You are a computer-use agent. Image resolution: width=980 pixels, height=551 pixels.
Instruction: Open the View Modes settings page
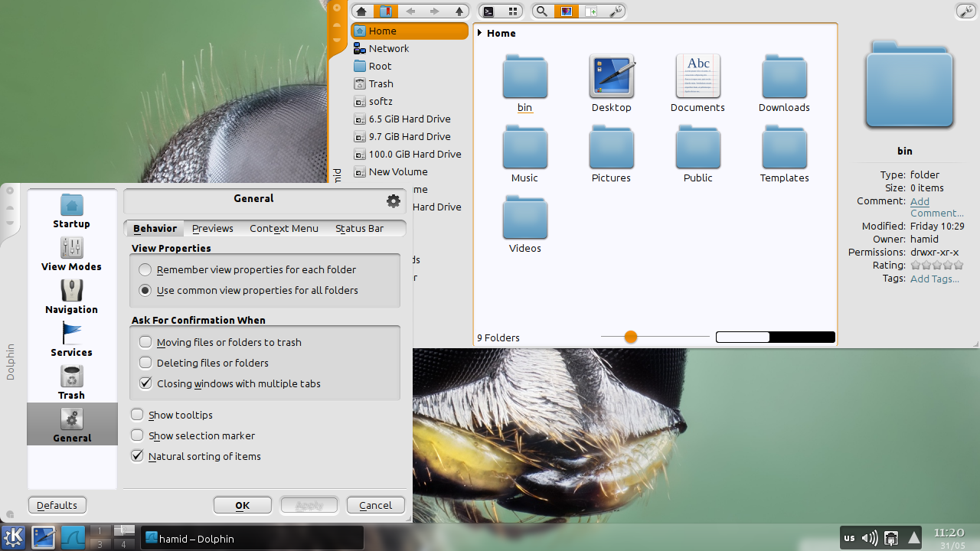(71, 254)
